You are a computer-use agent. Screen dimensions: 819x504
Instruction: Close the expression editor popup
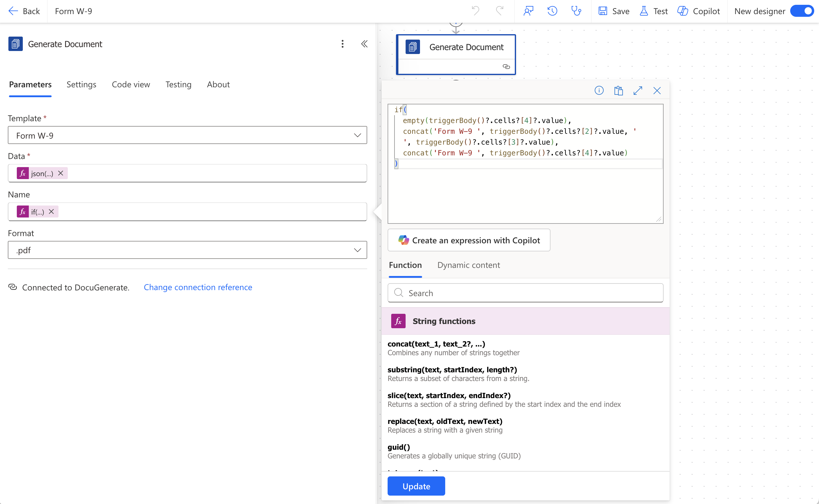tap(657, 90)
